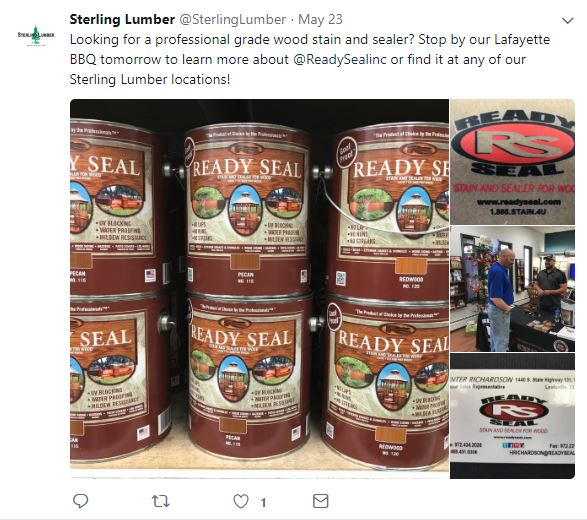Open the large Ready Seal cans photo
587x520 pixels.
259,289
